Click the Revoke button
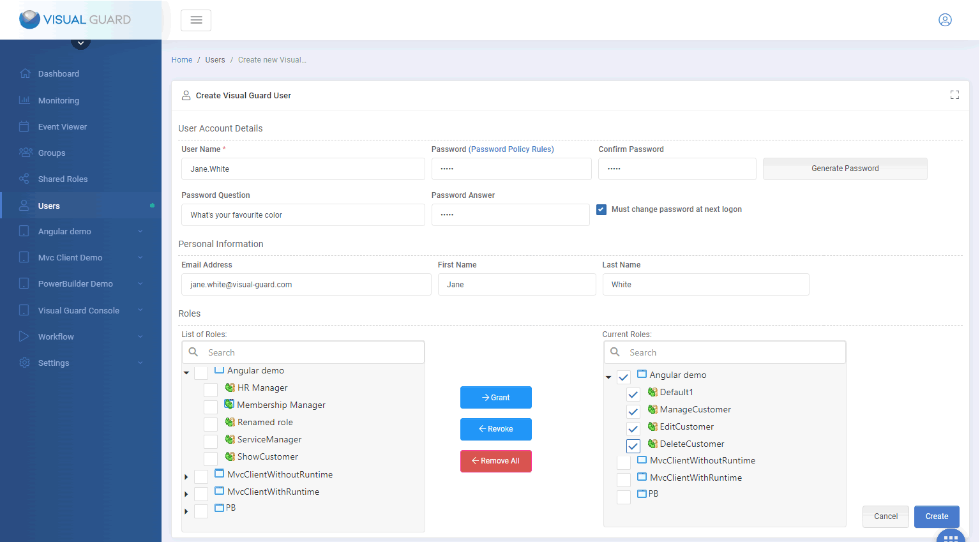Image resolution: width=980 pixels, height=542 pixels. (x=496, y=429)
